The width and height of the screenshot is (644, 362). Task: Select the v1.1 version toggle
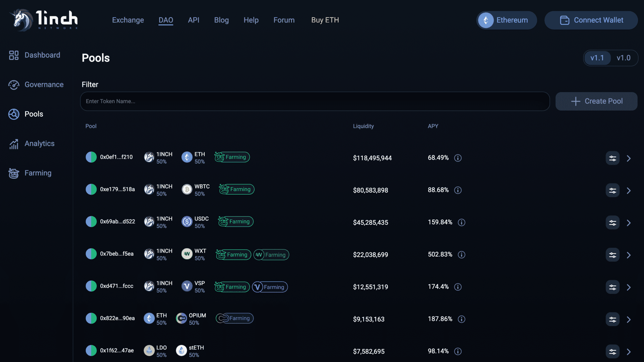[x=597, y=58]
